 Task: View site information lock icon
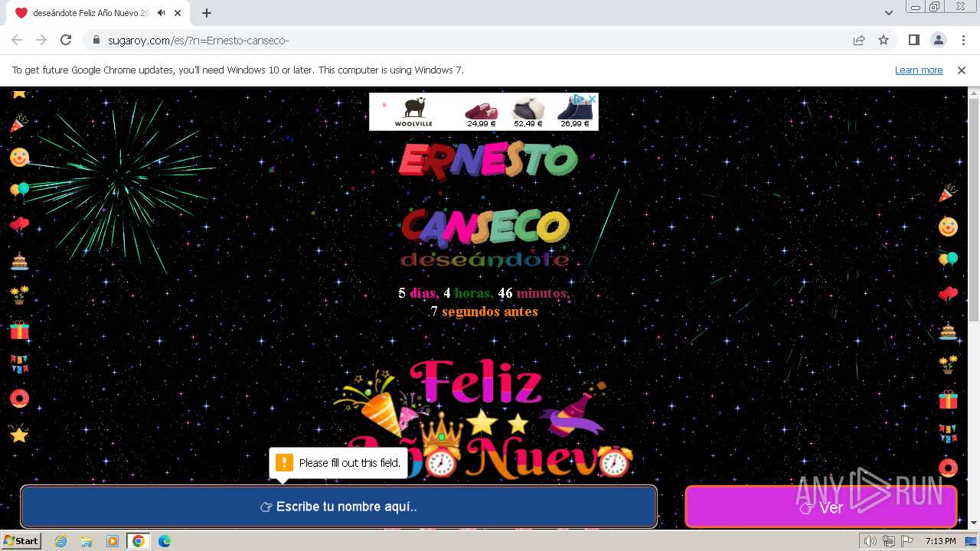click(96, 40)
